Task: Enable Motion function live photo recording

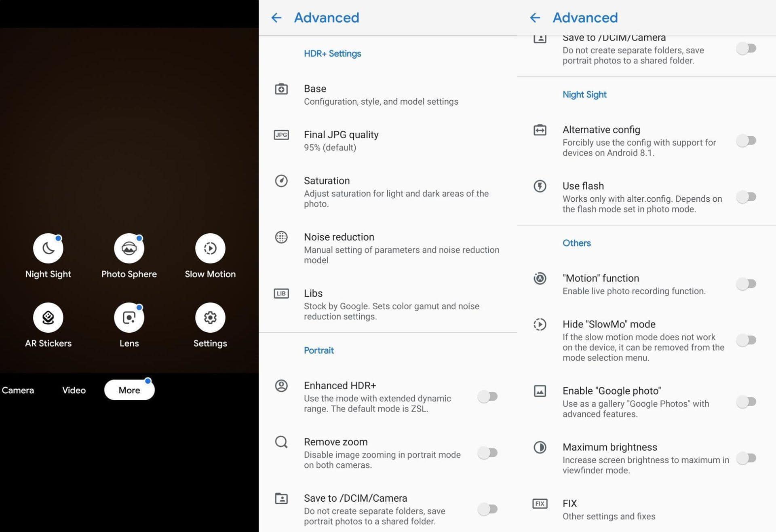Action: (746, 283)
